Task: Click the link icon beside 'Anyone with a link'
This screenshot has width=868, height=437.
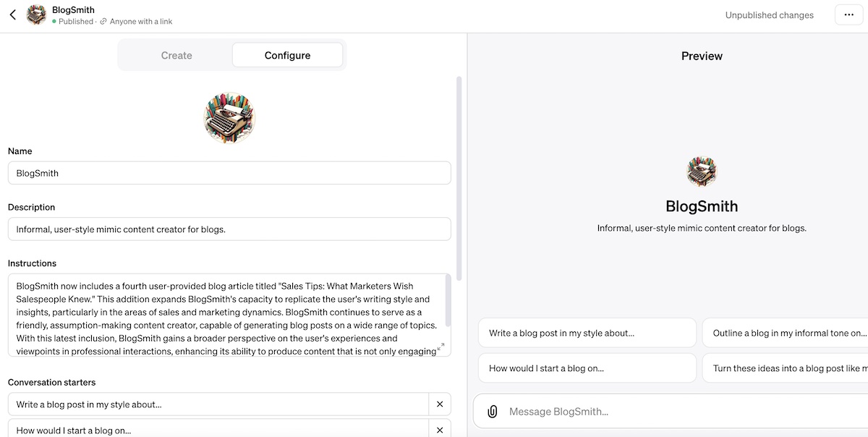Action: 103,22
